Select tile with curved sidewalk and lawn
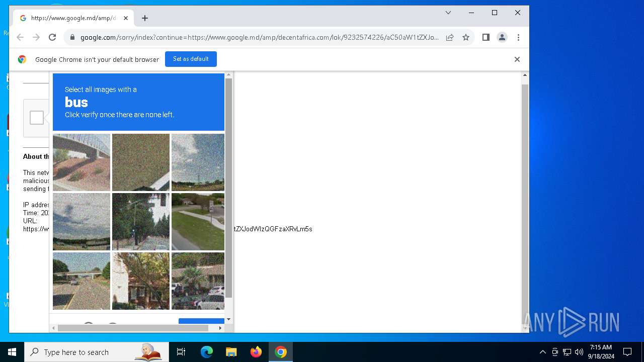 [198, 222]
